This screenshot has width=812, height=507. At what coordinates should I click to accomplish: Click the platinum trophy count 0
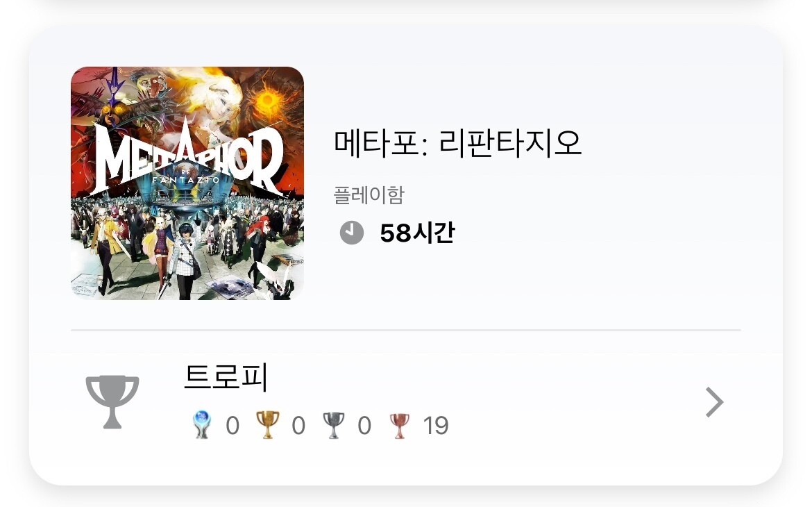(232, 426)
